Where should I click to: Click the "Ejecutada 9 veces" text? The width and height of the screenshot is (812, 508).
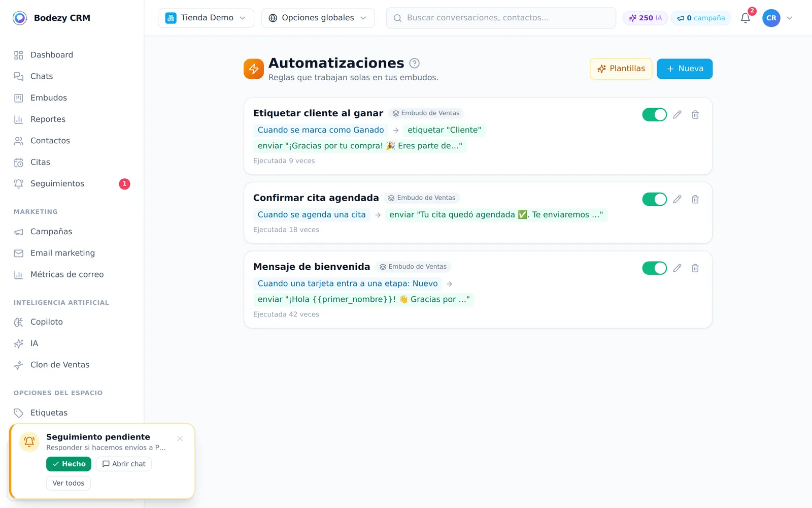284,161
